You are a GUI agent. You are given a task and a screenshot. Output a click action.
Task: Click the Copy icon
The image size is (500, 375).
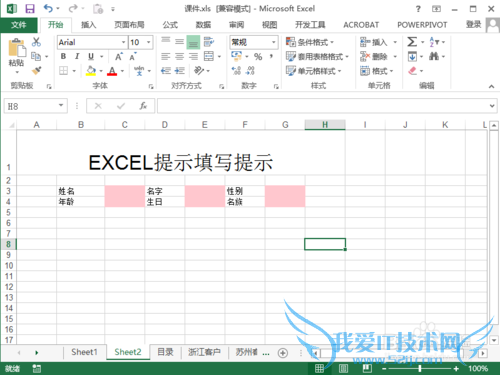pos(36,56)
